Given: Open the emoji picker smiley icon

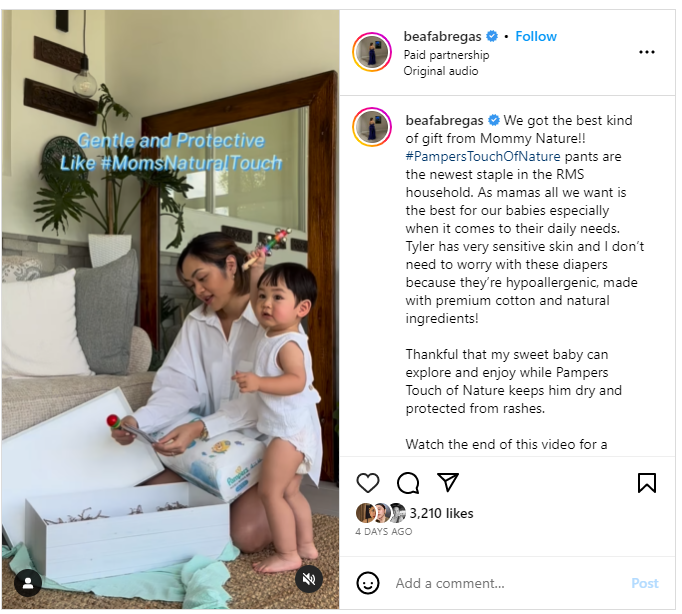Looking at the screenshot, I should (368, 583).
